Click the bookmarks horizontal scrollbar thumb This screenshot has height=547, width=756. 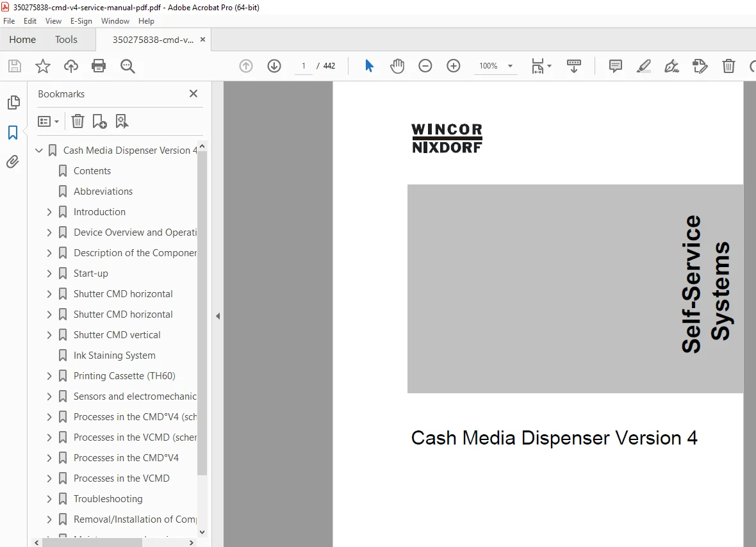(92, 543)
